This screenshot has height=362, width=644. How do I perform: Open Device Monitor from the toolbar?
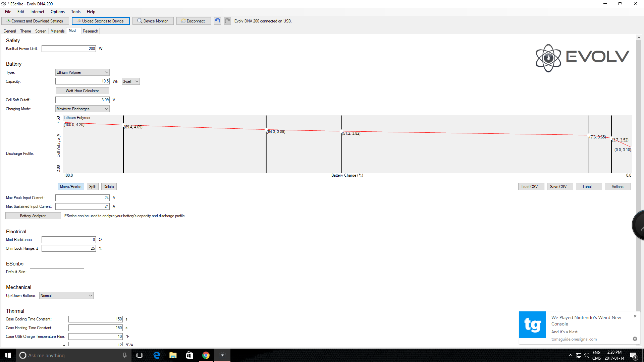[x=153, y=21]
